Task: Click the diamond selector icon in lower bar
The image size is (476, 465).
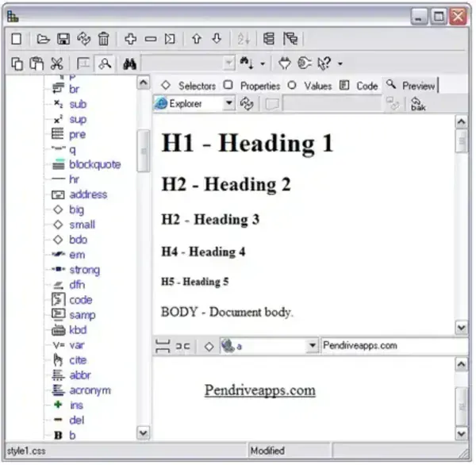Action: pos(209,347)
